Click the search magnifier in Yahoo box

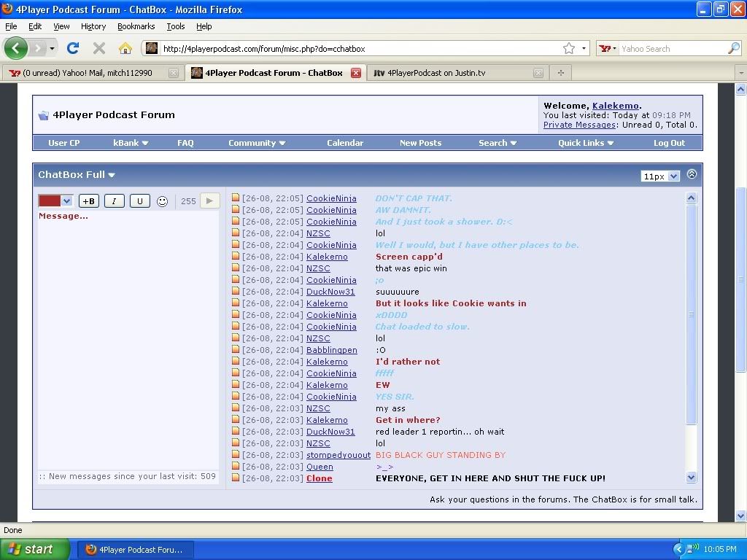[x=733, y=48]
